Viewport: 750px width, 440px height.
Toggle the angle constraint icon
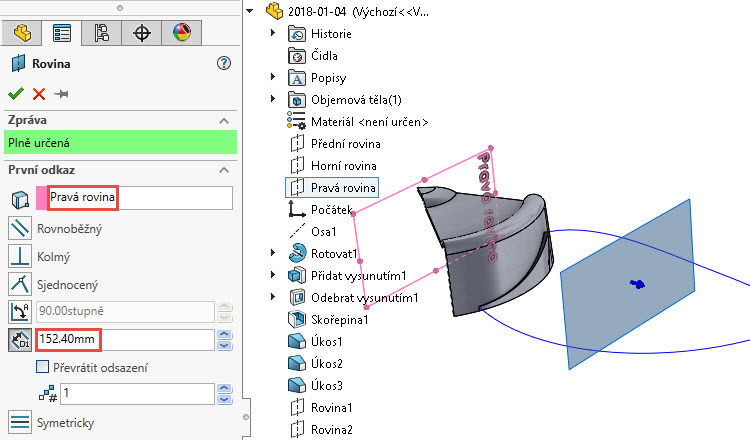click(20, 311)
